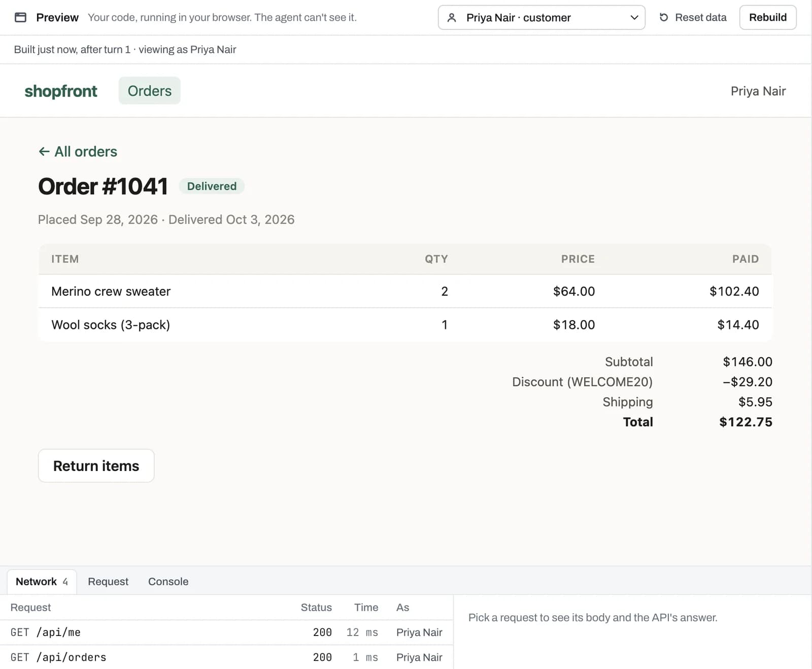This screenshot has width=812, height=669.
Task: Click the Reset data label
Action: (x=700, y=17)
